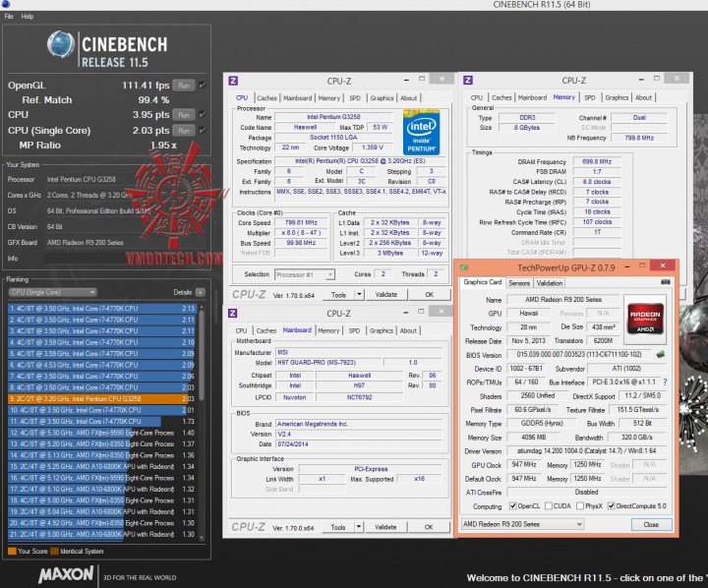
Task: Toggle CUDA checkbox in GPU-Z
Action: pyautogui.click(x=549, y=505)
